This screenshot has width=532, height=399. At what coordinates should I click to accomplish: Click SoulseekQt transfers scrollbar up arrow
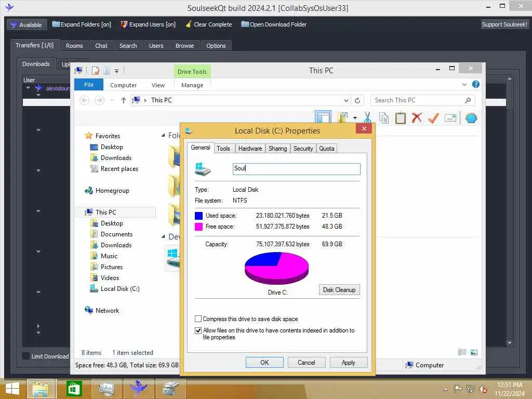coord(509,79)
